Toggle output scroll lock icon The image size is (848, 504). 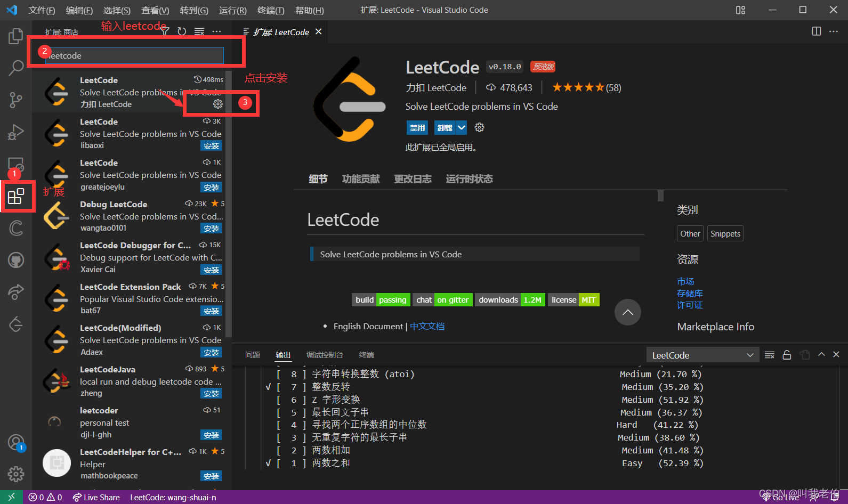[787, 355]
